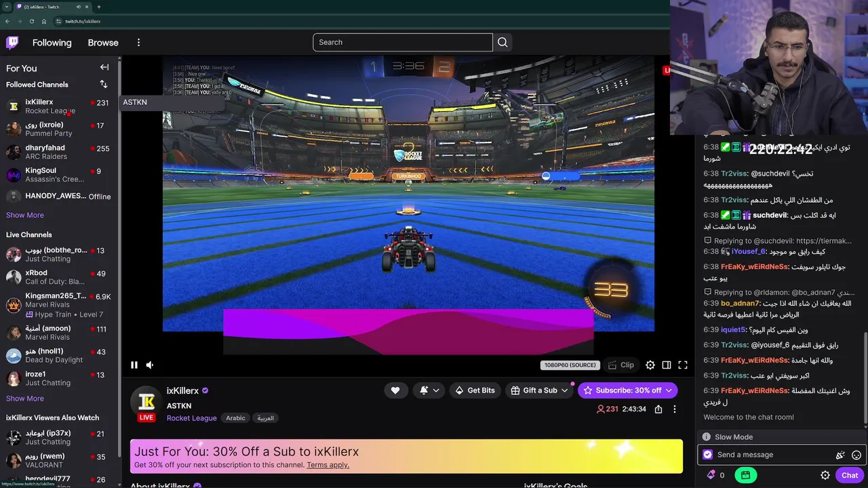The image size is (868, 488).
Task: Create a Clip of the stream
Action: coord(621,365)
